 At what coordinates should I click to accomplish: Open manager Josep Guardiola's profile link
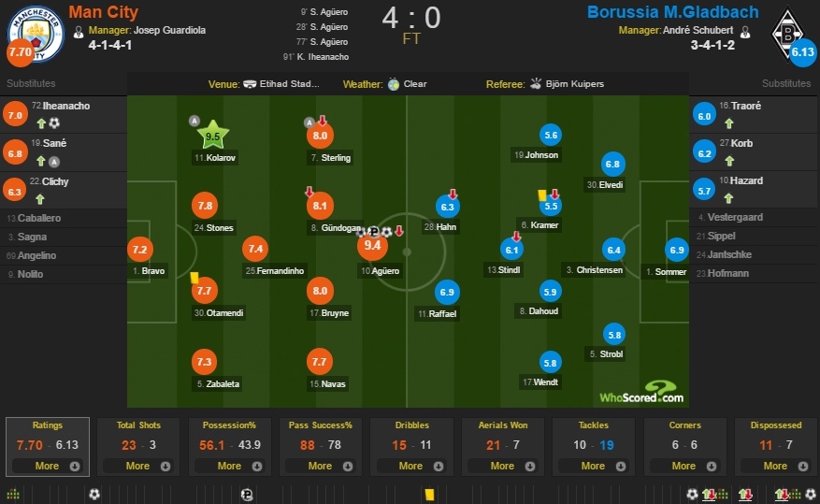(169, 30)
